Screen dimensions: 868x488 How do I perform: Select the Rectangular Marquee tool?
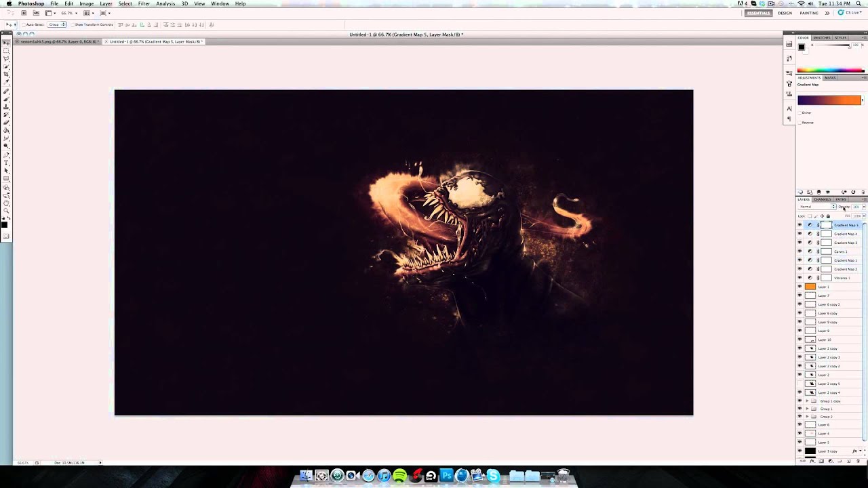tap(6, 51)
